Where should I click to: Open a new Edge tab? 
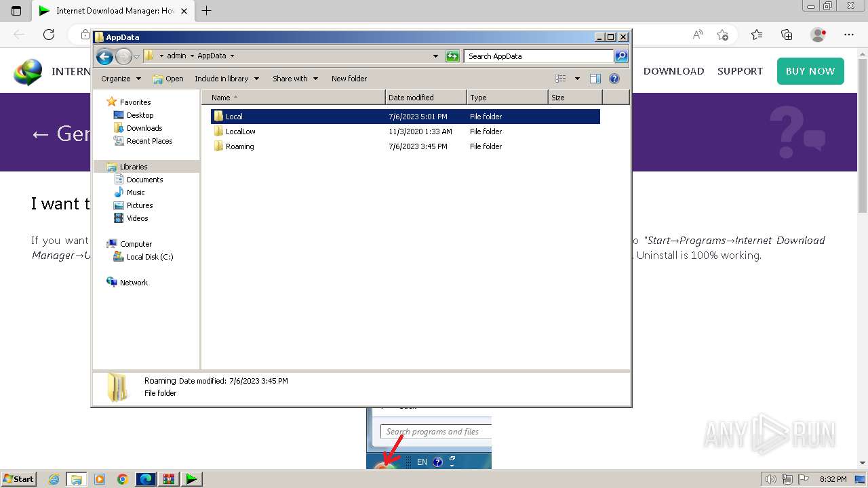click(x=207, y=11)
